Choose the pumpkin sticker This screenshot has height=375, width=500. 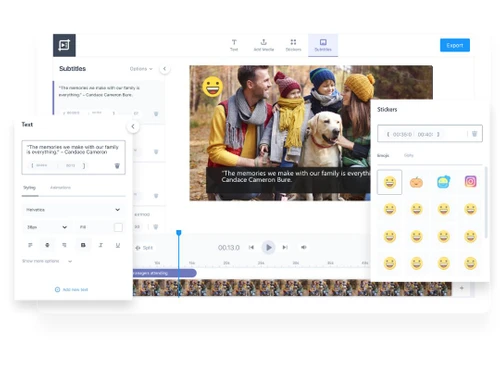tap(416, 182)
